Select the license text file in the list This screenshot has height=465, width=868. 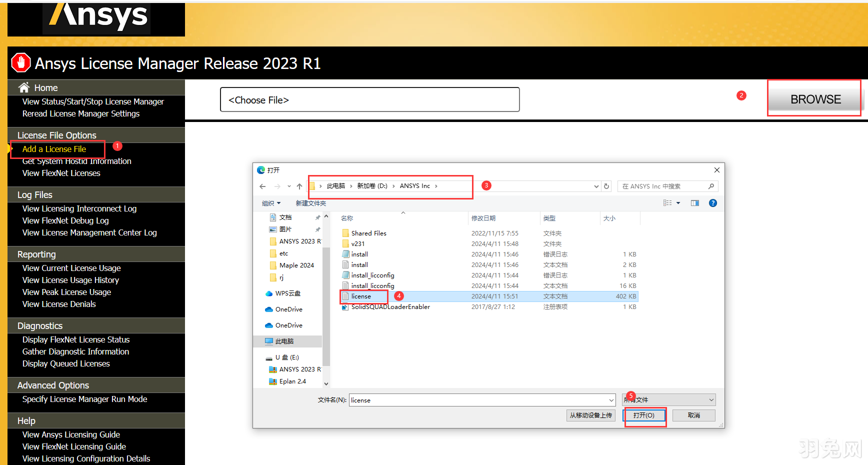tap(361, 296)
